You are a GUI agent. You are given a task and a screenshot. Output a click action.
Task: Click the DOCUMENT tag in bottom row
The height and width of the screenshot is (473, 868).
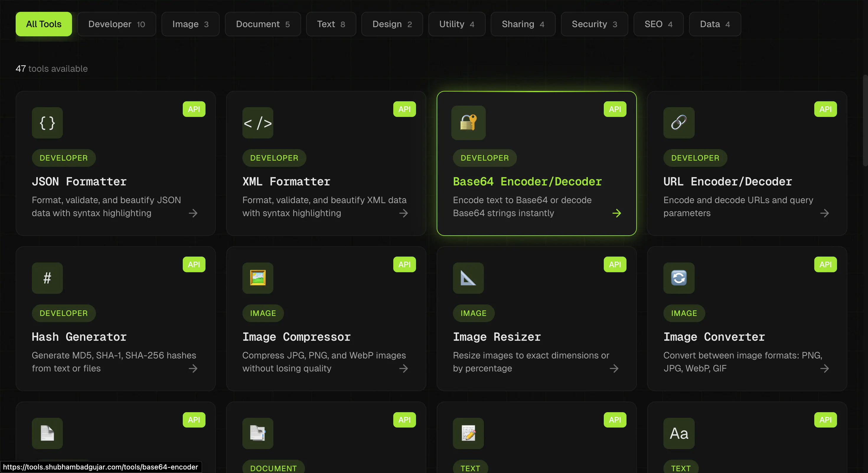(x=273, y=467)
